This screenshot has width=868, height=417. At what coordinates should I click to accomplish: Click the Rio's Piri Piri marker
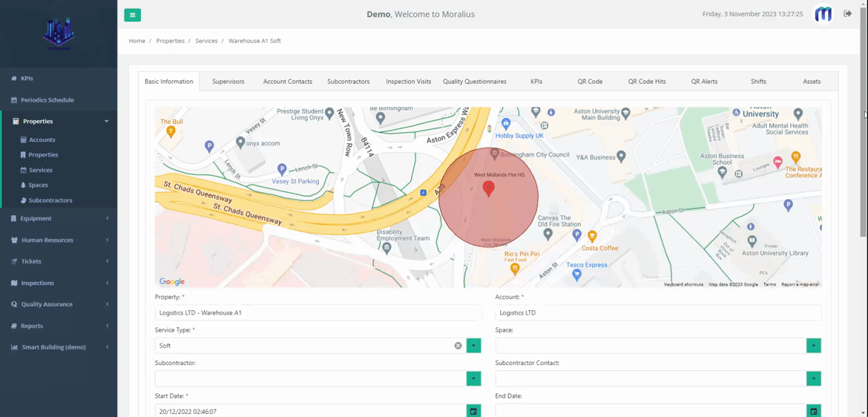point(515,269)
